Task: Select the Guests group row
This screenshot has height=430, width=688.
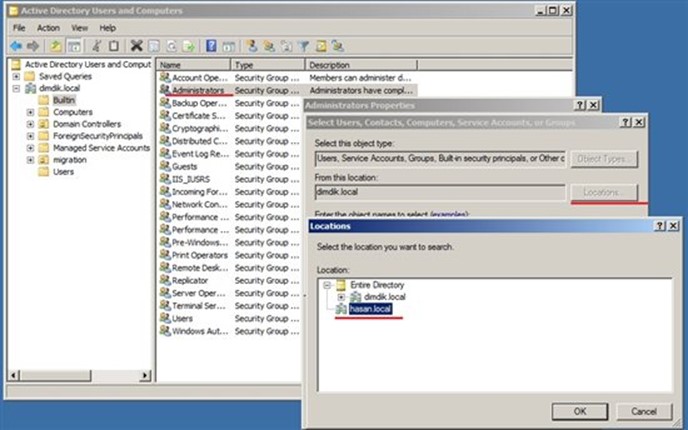Action: (230, 167)
